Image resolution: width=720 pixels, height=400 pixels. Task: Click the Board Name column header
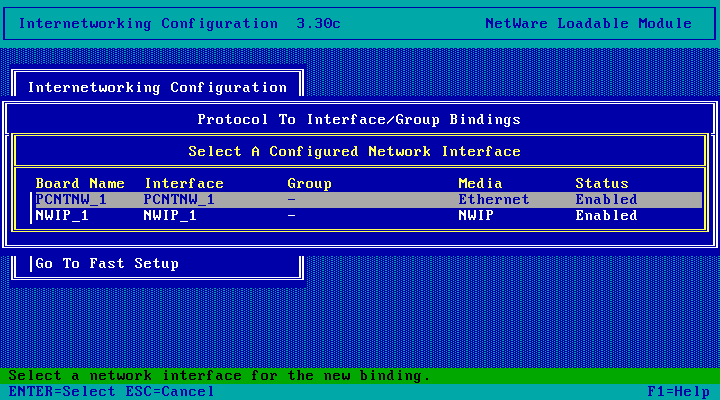point(80,184)
